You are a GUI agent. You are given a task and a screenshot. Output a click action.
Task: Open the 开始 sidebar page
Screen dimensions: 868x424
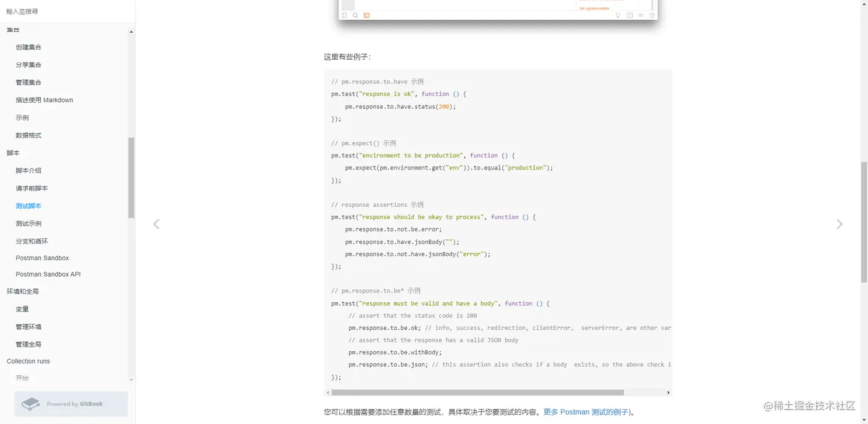[x=22, y=378]
